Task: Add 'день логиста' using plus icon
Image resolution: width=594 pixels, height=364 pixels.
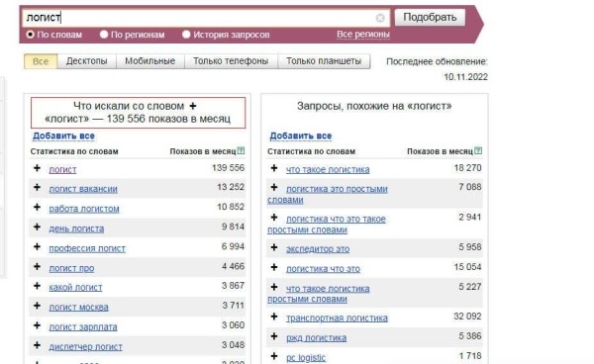Action: coord(37,227)
